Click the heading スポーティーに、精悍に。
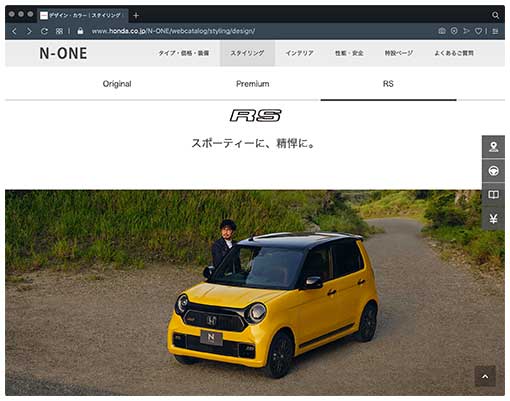The width and height of the screenshot is (510, 401). click(253, 144)
